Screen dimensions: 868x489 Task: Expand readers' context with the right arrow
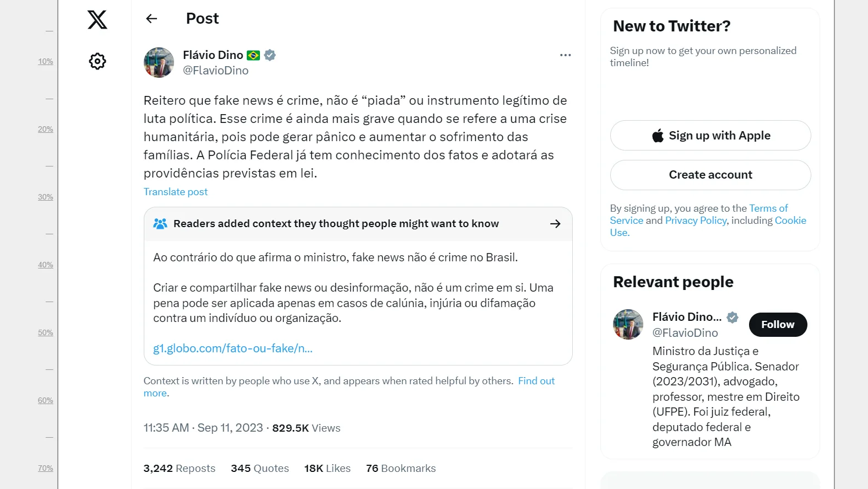tap(555, 224)
